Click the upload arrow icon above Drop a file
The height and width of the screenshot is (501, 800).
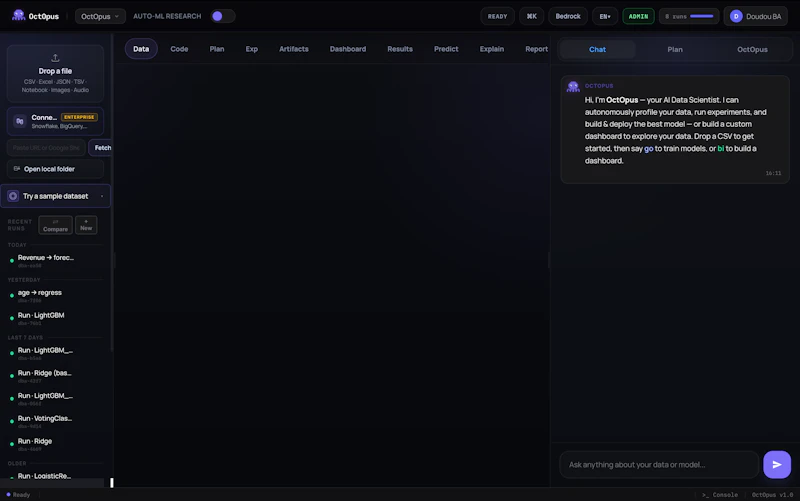point(55,58)
